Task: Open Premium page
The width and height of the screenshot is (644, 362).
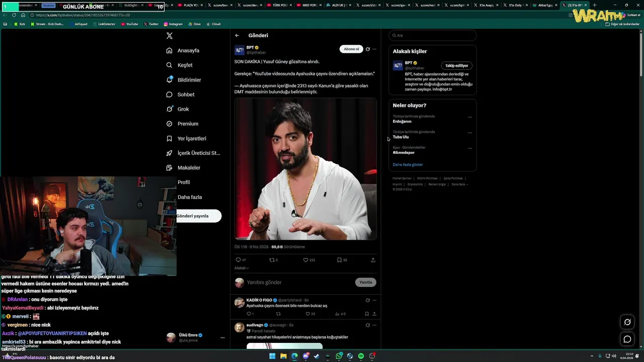Action: pyautogui.click(x=182, y=124)
